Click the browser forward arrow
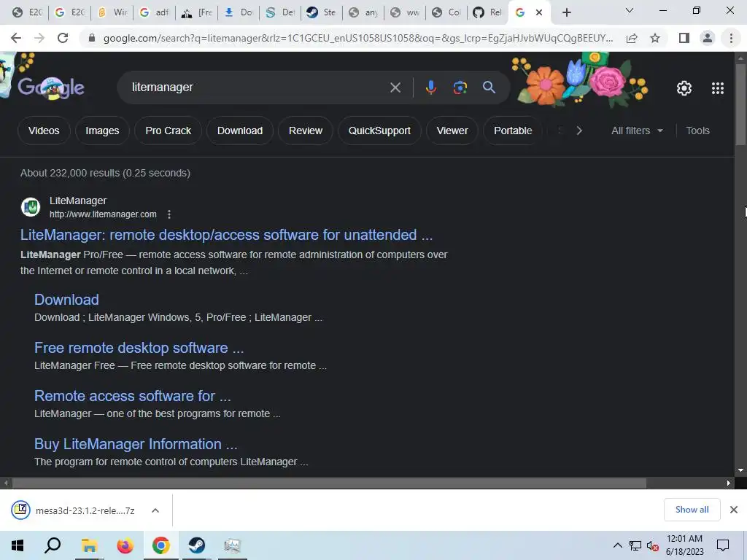The height and width of the screenshot is (560, 747). (39, 38)
